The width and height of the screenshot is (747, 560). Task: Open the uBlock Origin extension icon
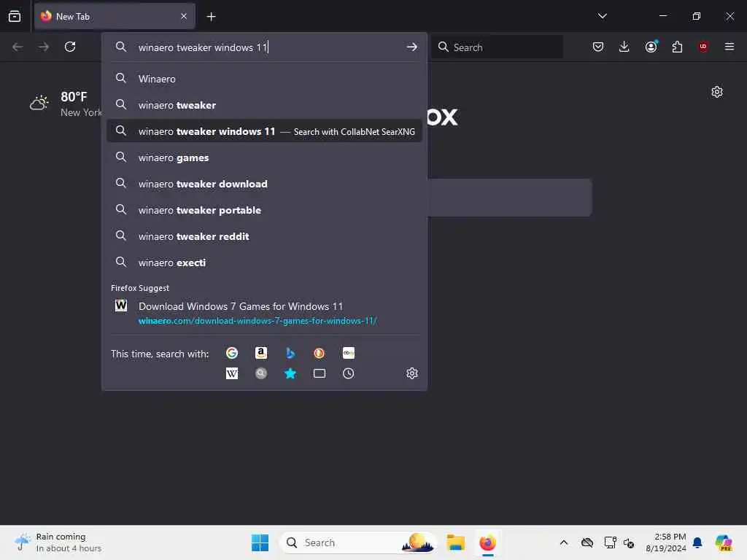point(703,47)
